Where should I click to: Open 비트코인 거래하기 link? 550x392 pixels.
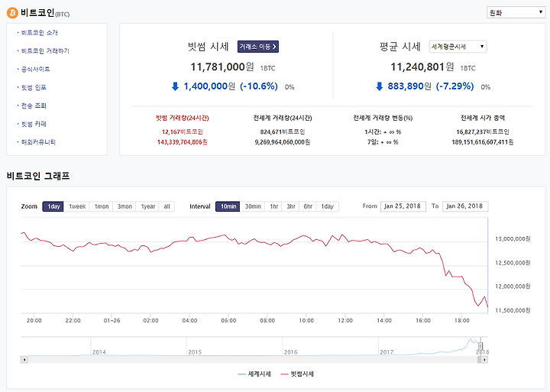click(x=45, y=51)
